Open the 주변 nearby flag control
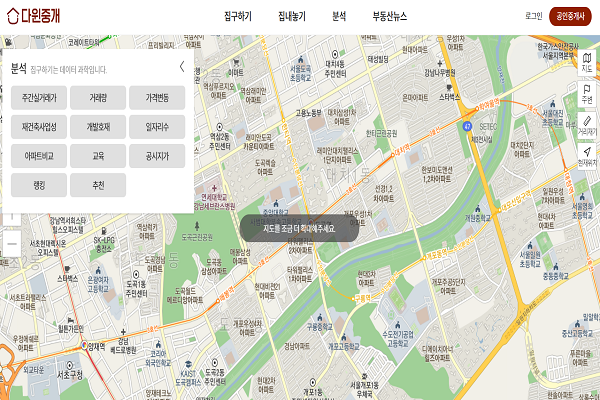This screenshot has width=600, height=400. pos(587,94)
